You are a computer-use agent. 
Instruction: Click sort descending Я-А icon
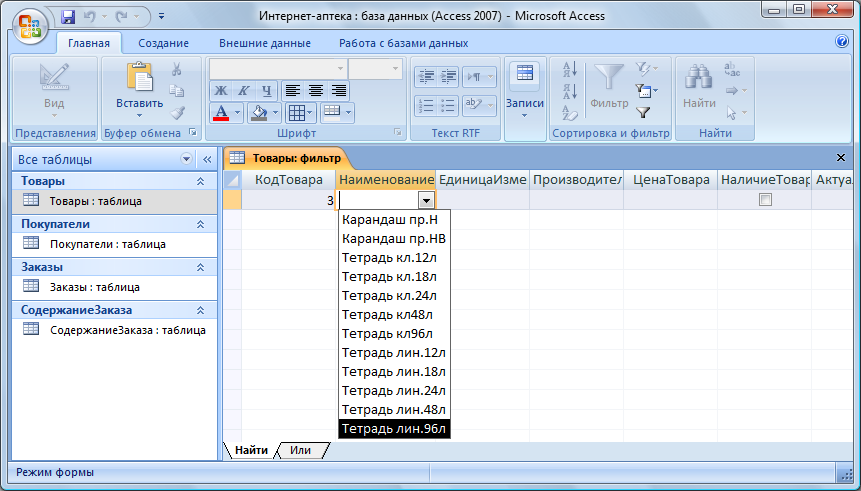570,91
